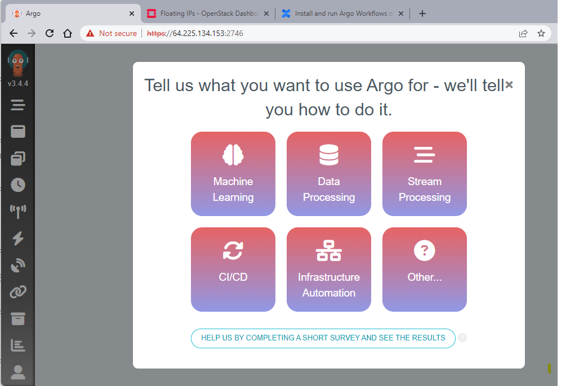Screen dimensions: 588x386
Task: Open Reports chart icon in sidebar
Action: (18, 345)
